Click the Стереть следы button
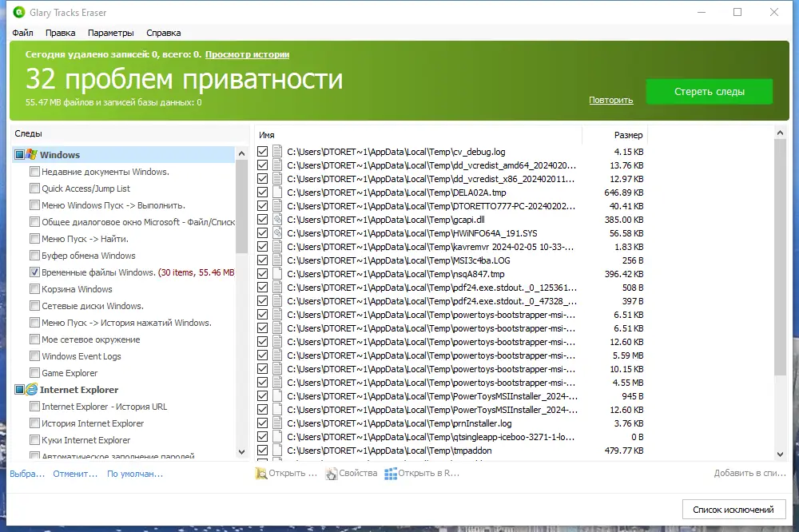Screen dimensions: 799x532 (x=709, y=91)
